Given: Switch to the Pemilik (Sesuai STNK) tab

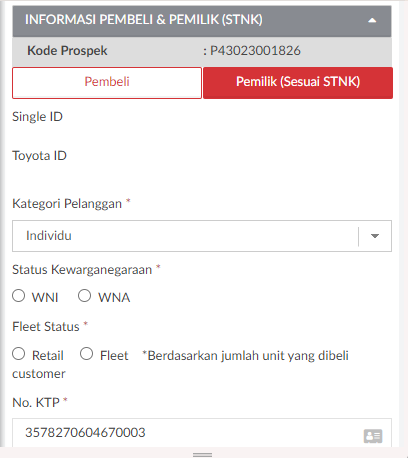Looking at the screenshot, I should click(298, 82).
